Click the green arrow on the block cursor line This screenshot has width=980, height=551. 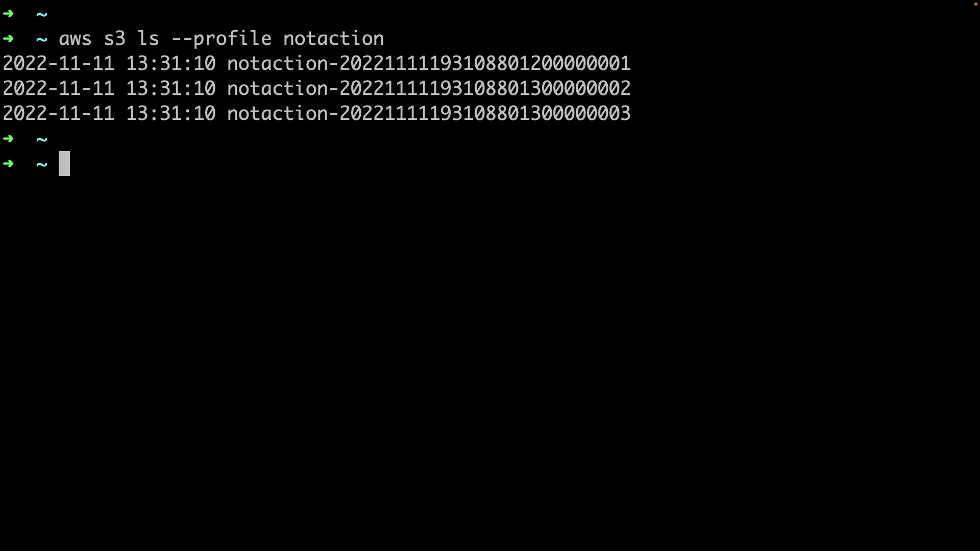coord(8,164)
